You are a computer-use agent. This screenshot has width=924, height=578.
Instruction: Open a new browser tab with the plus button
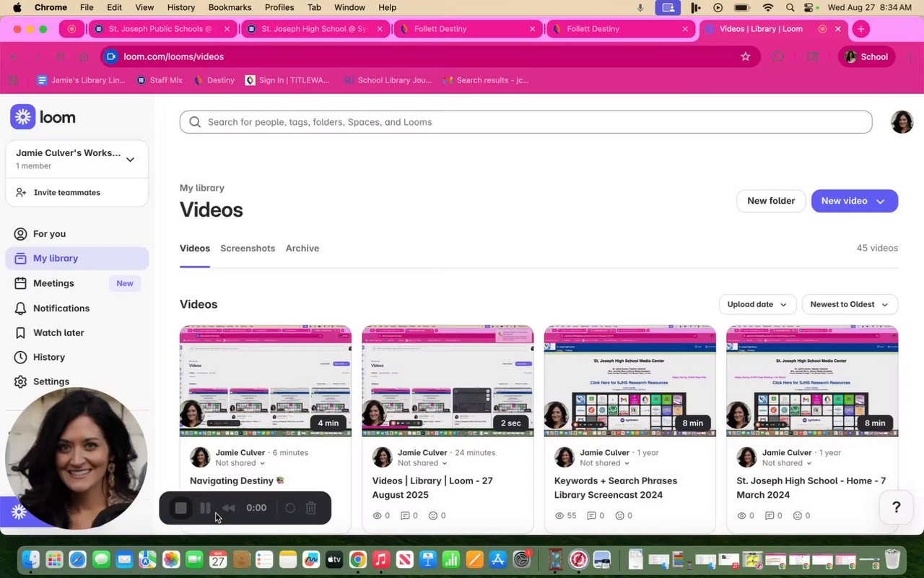coord(860,29)
